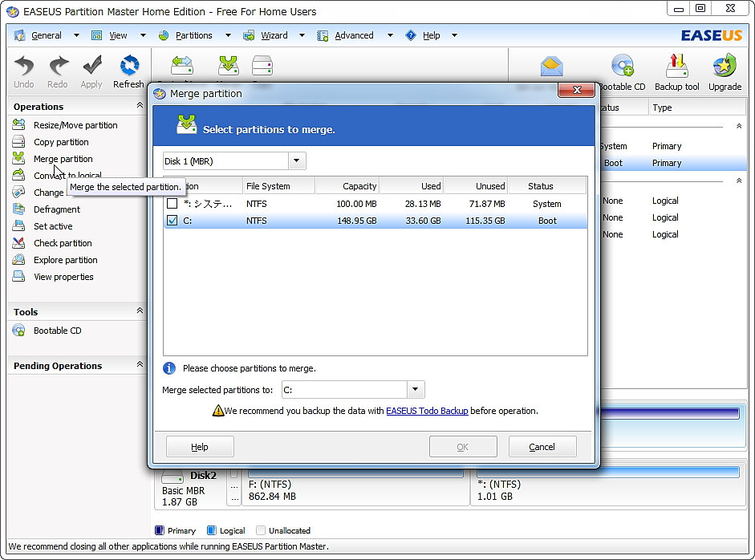This screenshot has width=755, height=560.
Task: Close the Merge partition dialog
Action: (x=576, y=90)
